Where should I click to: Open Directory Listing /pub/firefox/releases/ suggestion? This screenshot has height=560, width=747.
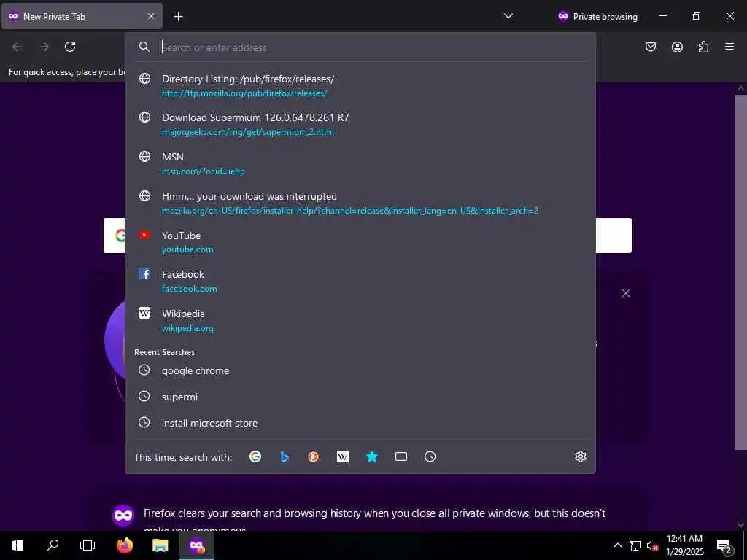point(360,86)
